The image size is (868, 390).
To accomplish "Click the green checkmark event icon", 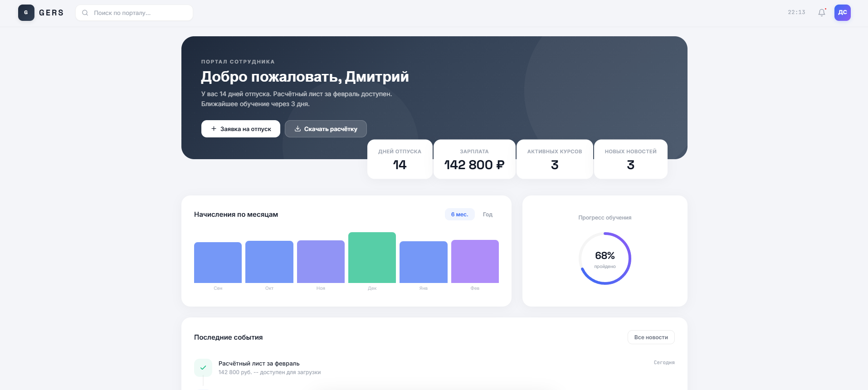I will pos(203,368).
